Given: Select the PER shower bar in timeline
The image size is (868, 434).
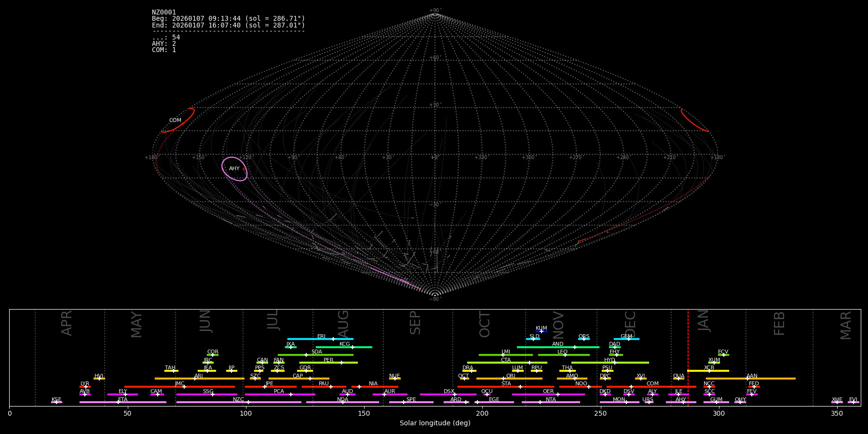Looking at the screenshot, I should tap(328, 362).
